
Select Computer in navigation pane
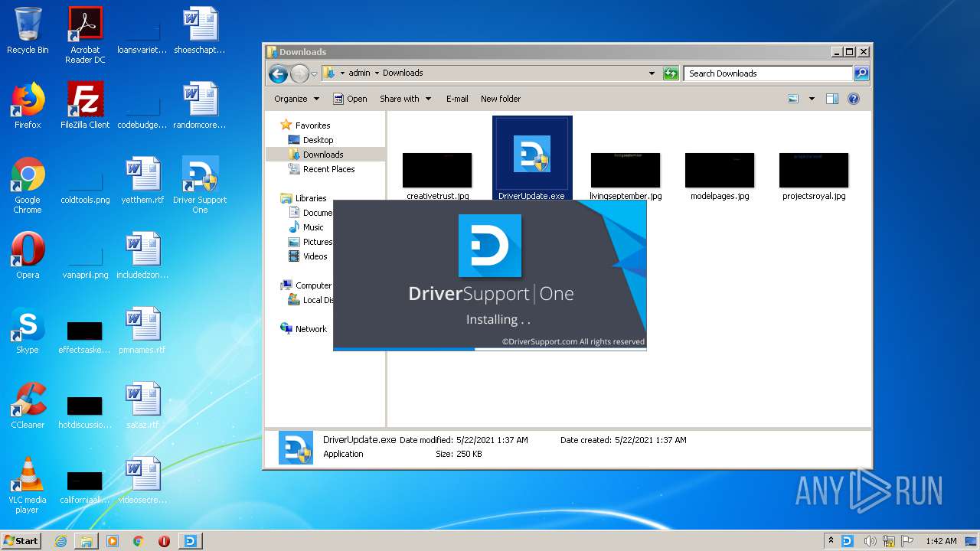[306, 285]
